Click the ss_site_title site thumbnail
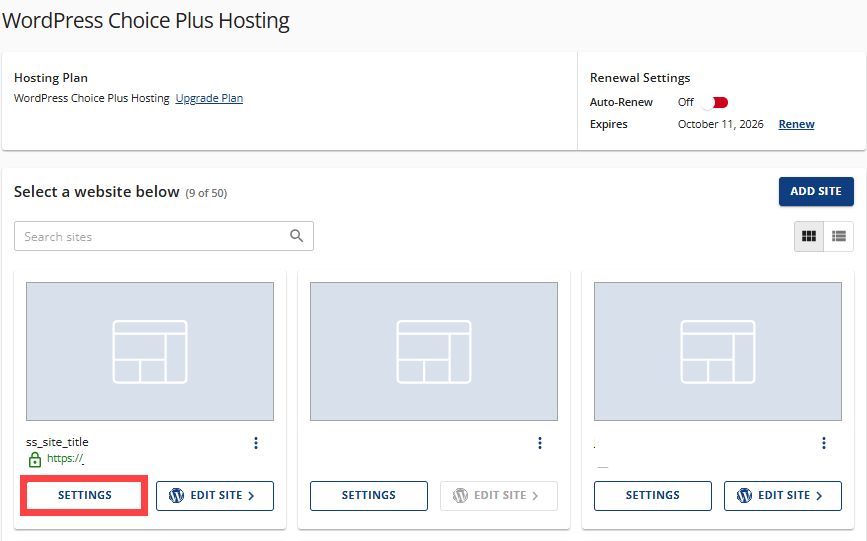The width and height of the screenshot is (867, 541). click(x=150, y=351)
